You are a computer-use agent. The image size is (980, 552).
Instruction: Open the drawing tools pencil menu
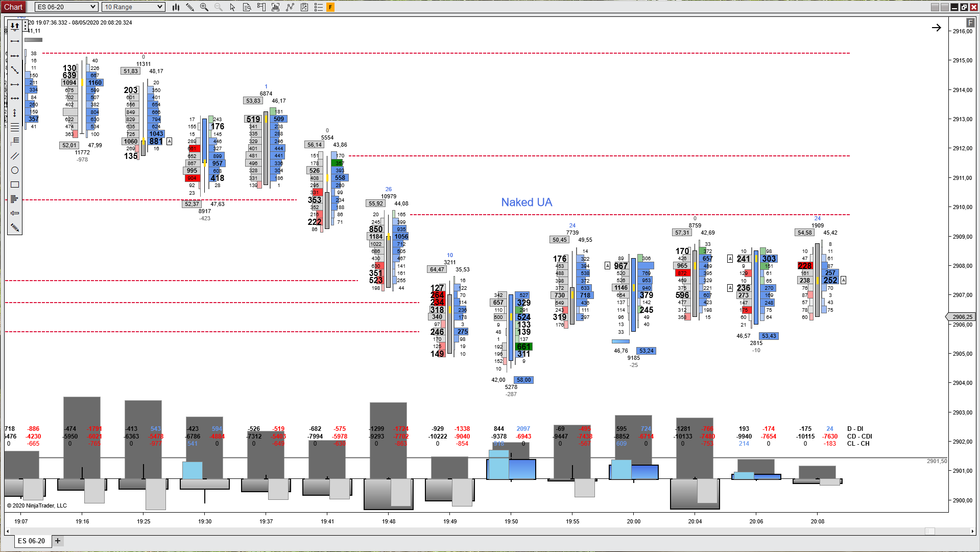click(x=190, y=7)
